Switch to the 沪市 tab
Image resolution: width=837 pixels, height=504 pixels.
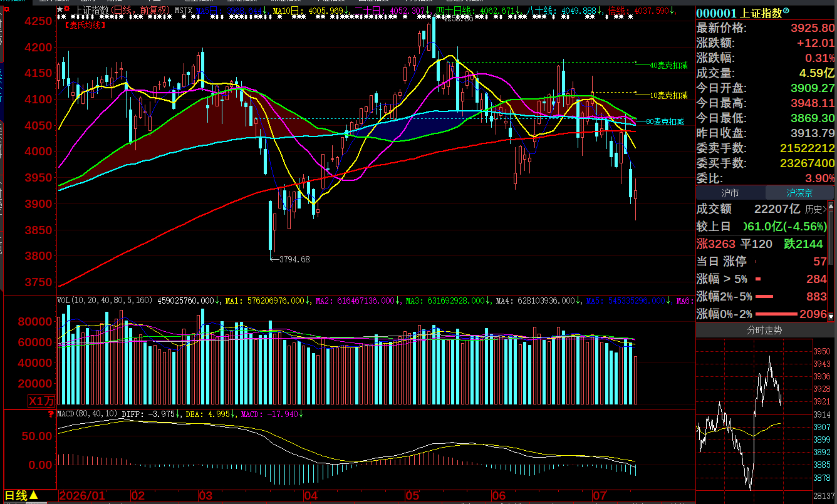click(x=730, y=193)
